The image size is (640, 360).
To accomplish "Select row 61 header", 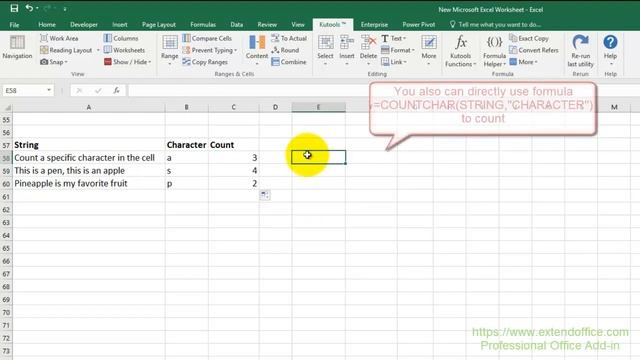I will 6,197.
